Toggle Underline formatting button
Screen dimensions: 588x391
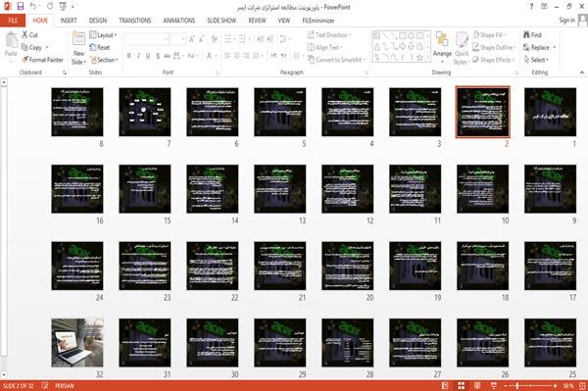click(x=148, y=56)
